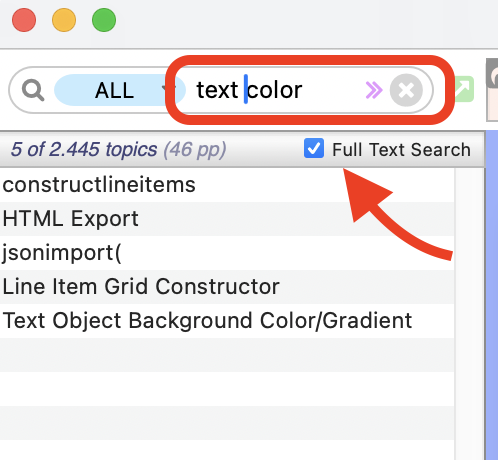Click the green zoom window button
498x460 pixels.
[104, 20]
